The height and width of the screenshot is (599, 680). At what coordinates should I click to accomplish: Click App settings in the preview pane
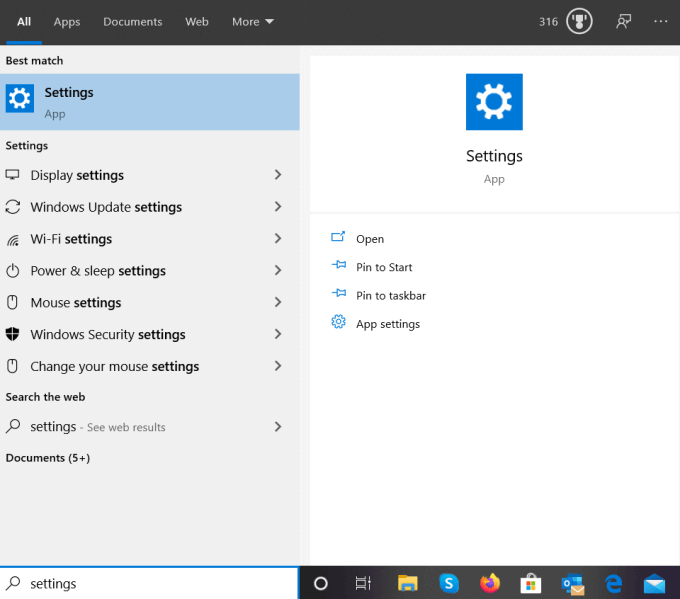(x=387, y=324)
